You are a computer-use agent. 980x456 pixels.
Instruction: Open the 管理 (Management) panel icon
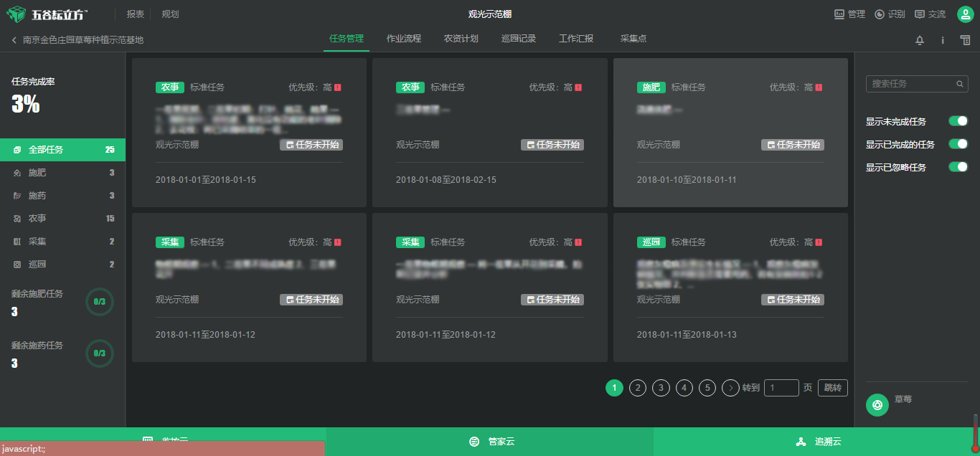pyautogui.click(x=838, y=14)
